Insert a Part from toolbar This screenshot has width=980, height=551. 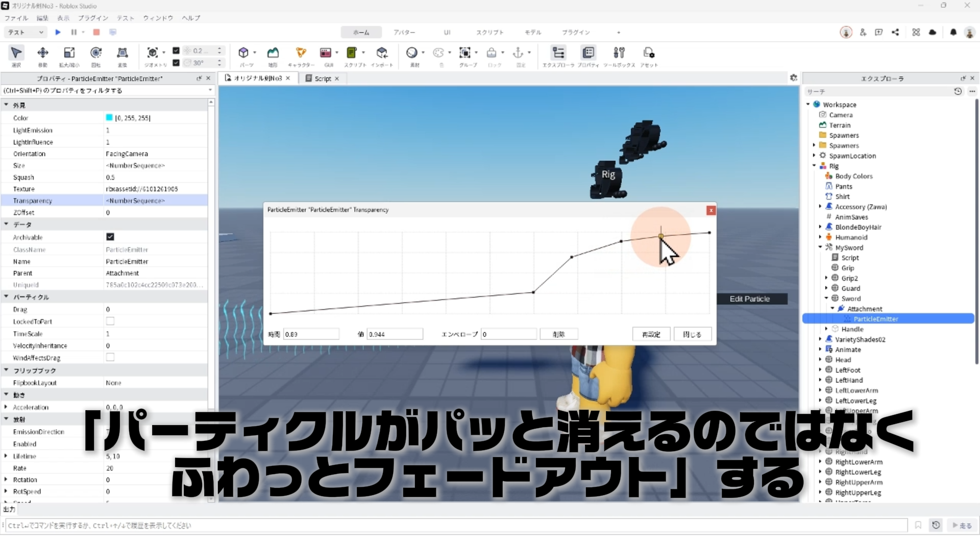[x=243, y=53]
